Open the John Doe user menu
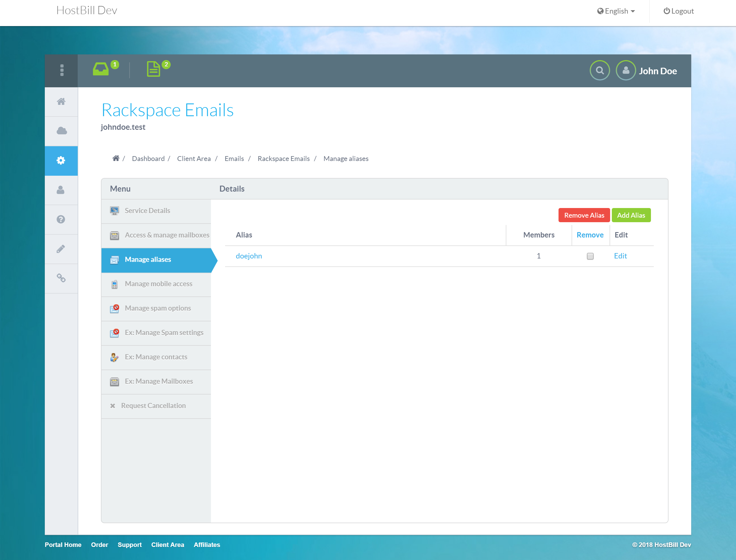This screenshot has width=736, height=560. [x=658, y=71]
